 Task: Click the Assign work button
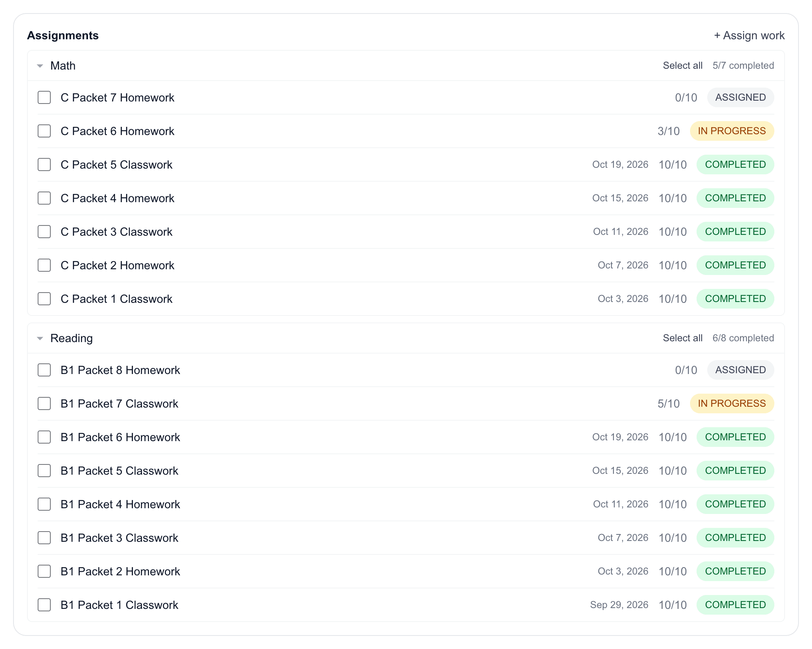[x=749, y=36]
